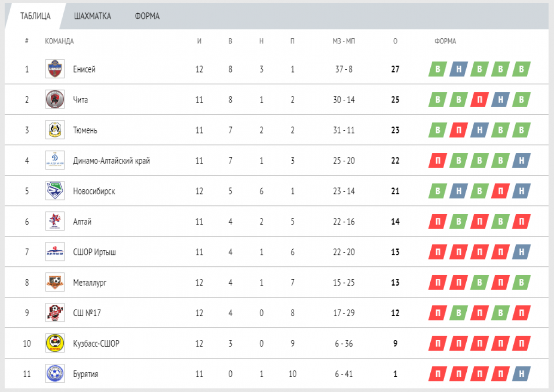The height and width of the screenshot is (392, 554).
Task: Click the Новосибирск team logo
Action: 54,191
